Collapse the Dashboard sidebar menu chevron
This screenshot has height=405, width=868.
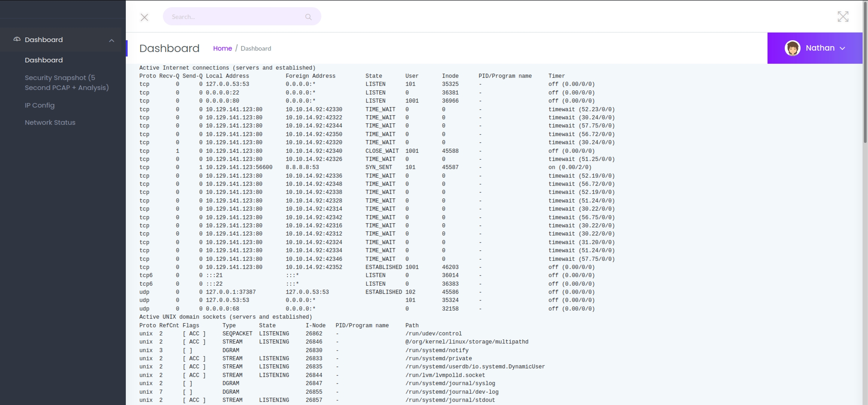pos(112,40)
